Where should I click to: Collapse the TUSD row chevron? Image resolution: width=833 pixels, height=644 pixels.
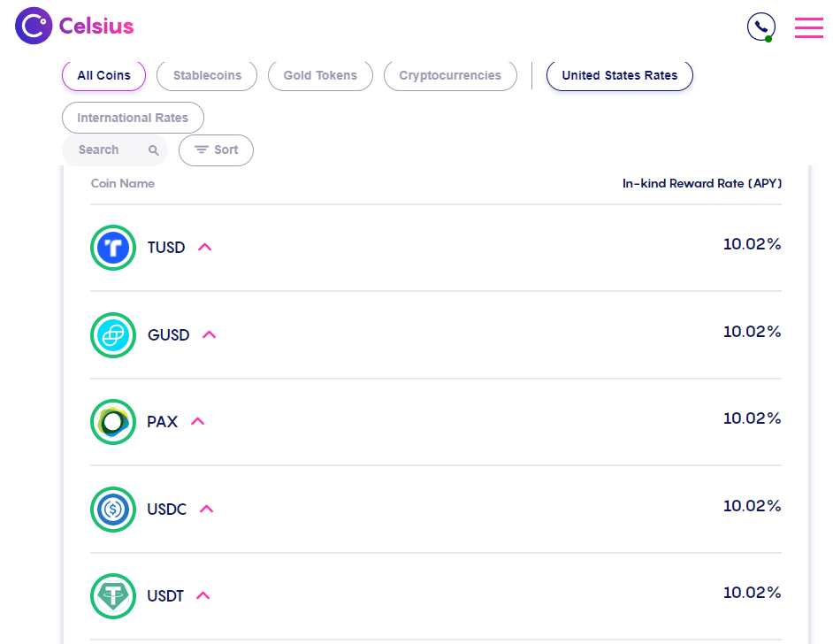(x=204, y=247)
